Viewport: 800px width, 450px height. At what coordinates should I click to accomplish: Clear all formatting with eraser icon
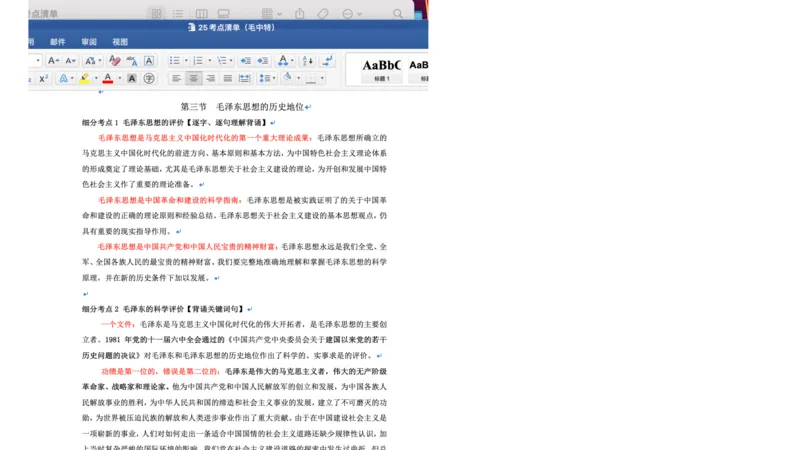(x=114, y=61)
